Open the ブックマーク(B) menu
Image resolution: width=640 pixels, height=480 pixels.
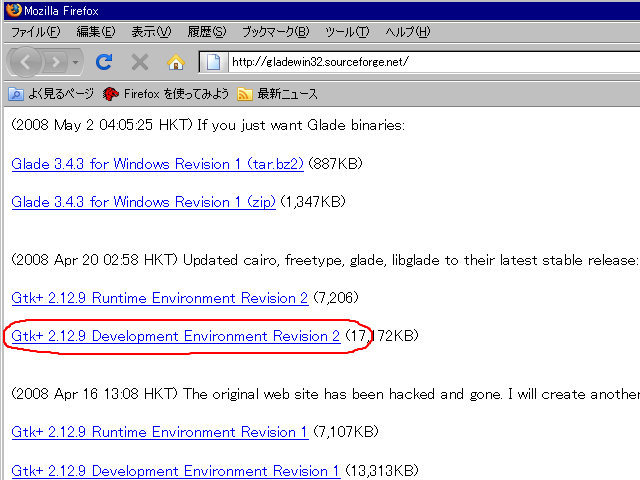(x=276, y=32)
